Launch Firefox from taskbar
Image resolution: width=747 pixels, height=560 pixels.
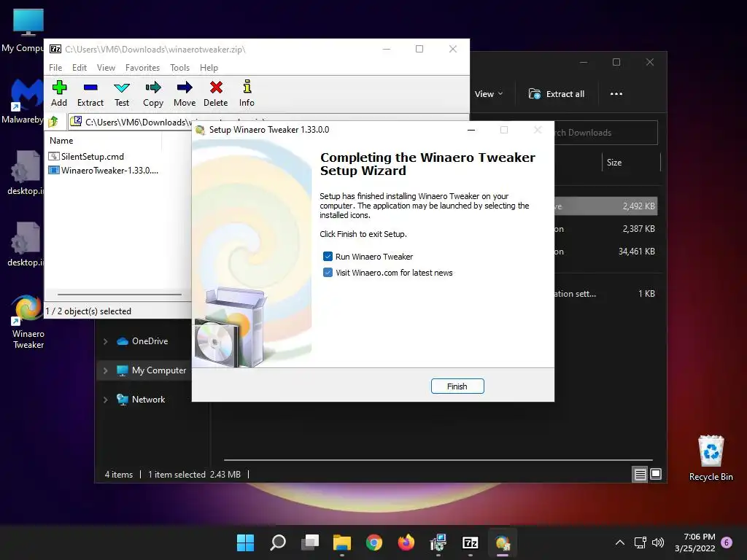coord(406,542)
